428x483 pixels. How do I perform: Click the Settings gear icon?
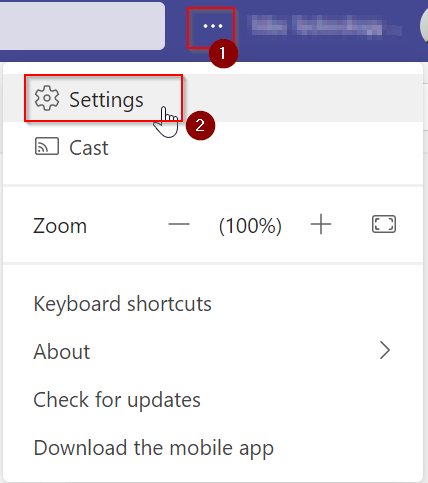pos(47,98)
